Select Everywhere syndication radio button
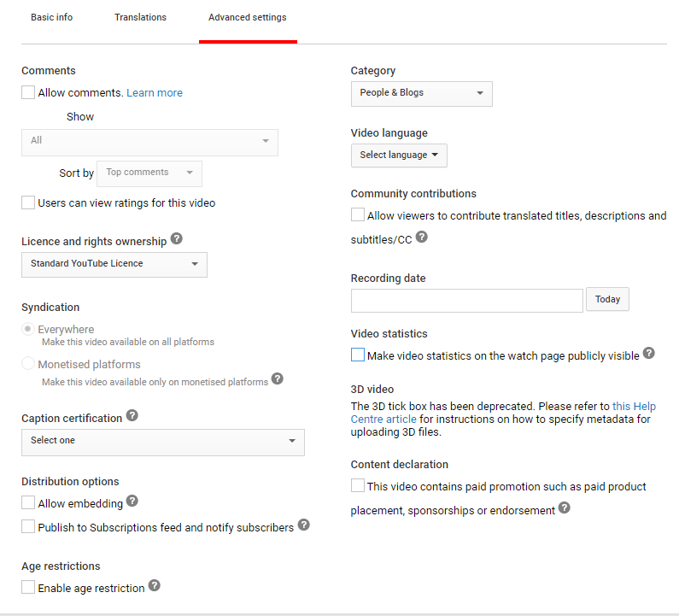 [x=27, y=329]
